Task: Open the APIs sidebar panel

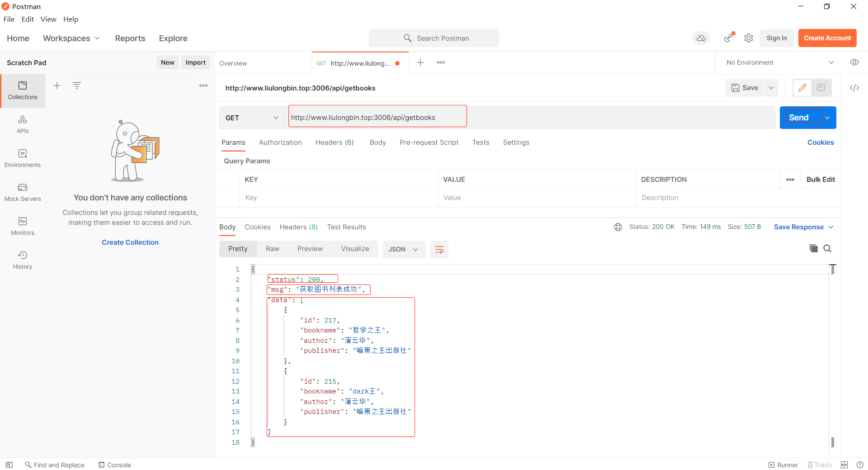Action: (x=23, y=125)
